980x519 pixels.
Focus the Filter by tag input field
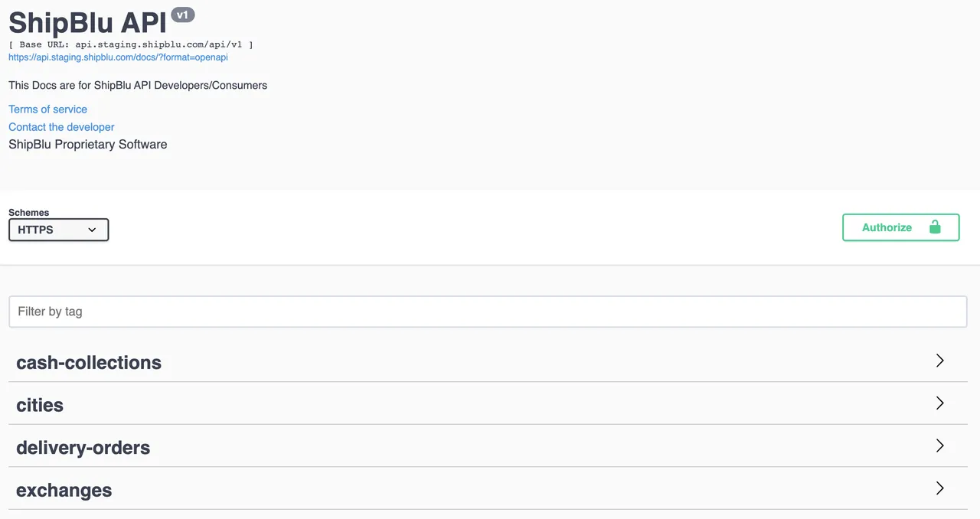(x=488, y=312)
